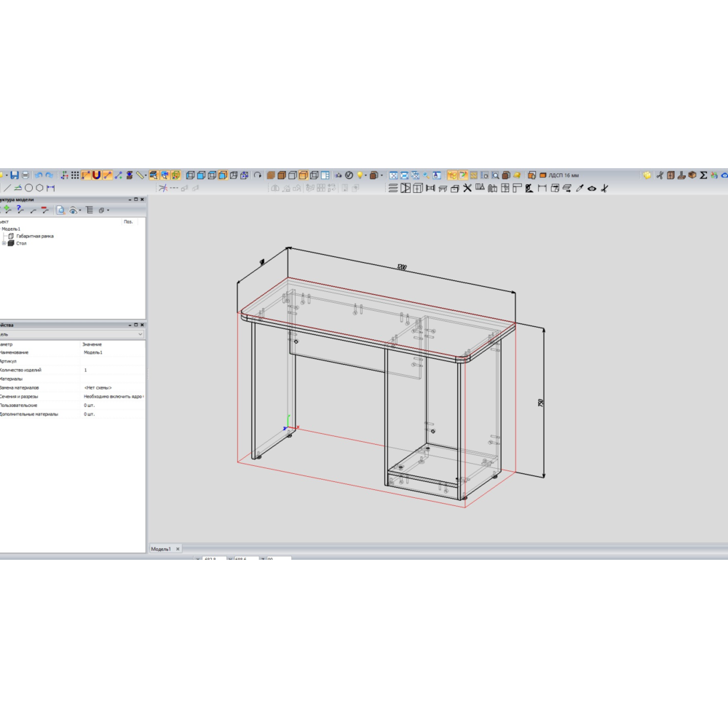728x728 pixels.
Task: Click the scissors cutting icon in top toolbar
Action: click(660, 175)
